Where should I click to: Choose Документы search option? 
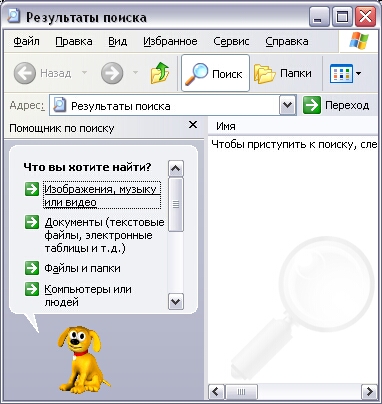105,235
